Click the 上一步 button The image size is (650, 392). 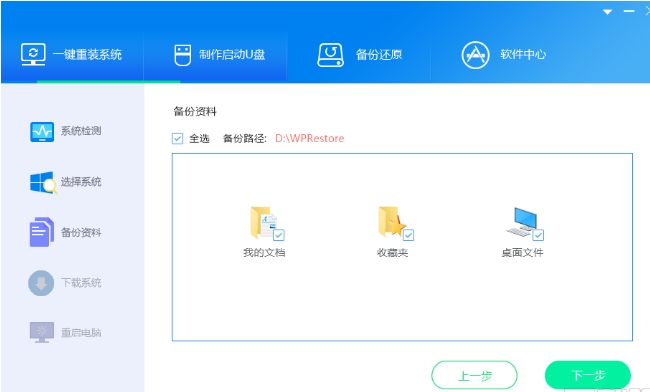point(475,375)
